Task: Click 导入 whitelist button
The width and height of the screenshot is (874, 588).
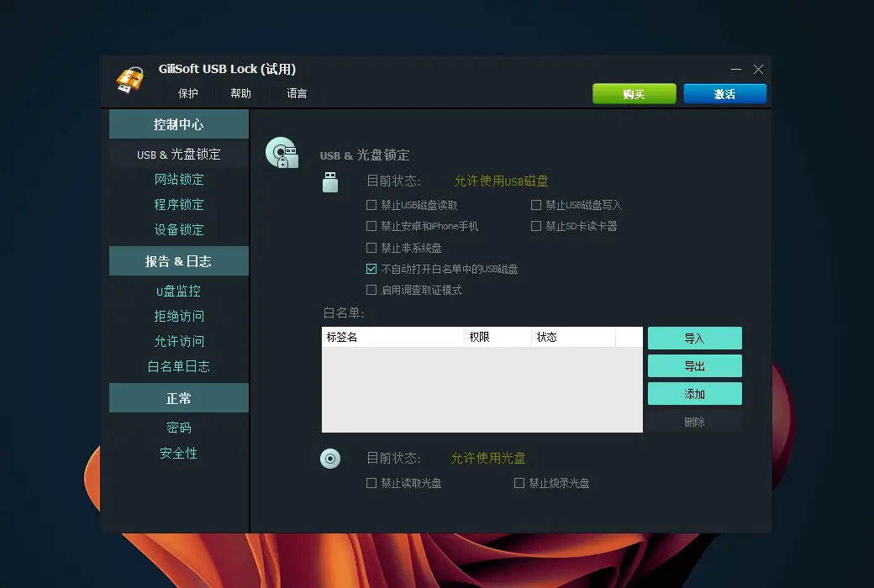Action: (x=694, y=339)
